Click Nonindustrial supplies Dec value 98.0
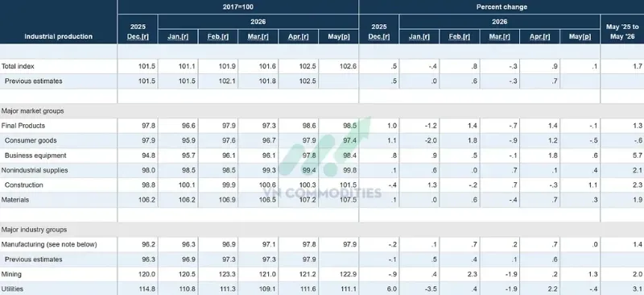The image size is (644, 295). 149,170
